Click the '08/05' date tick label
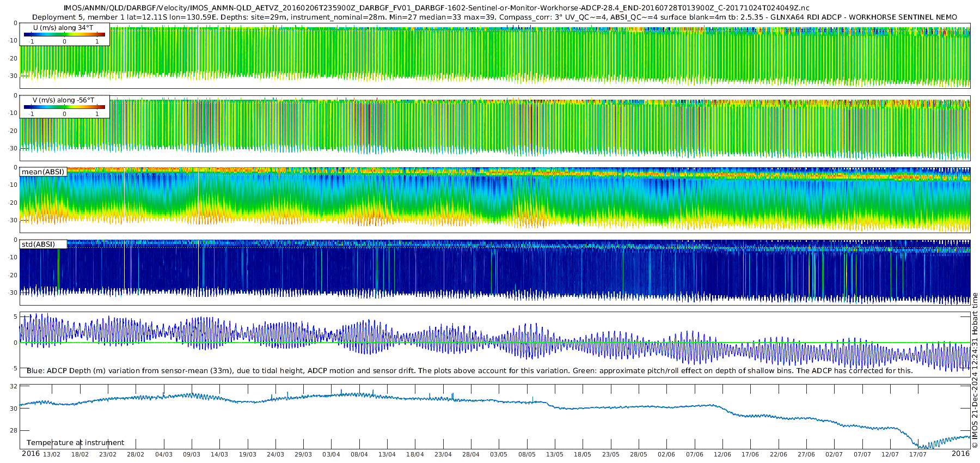 (527, 454)
